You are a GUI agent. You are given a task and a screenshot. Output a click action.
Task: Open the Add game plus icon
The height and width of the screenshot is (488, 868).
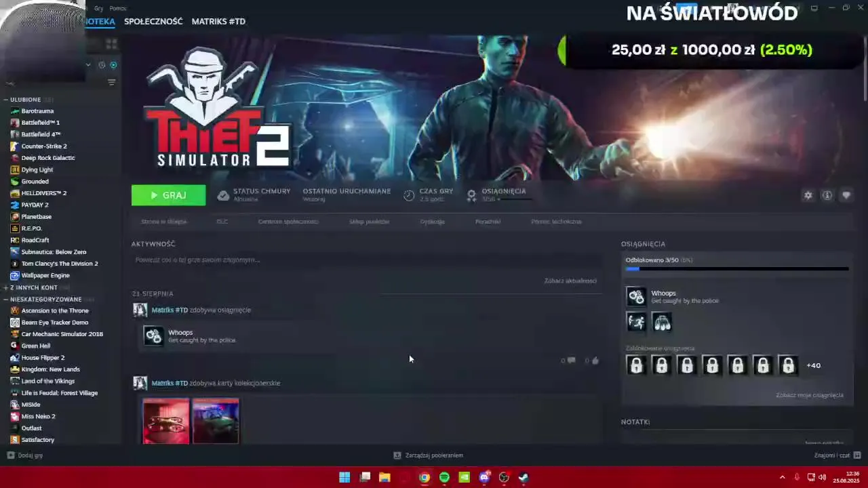pyautogui.click(x=10, y=455)
